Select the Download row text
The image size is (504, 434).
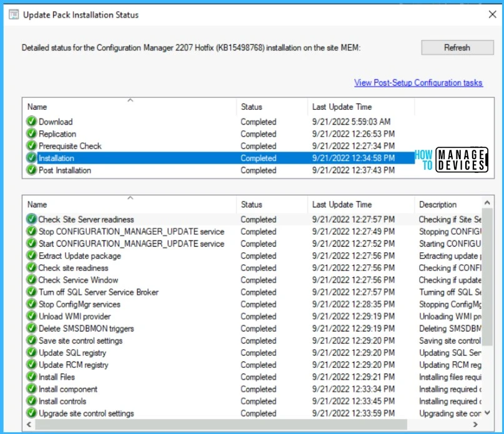56,122
